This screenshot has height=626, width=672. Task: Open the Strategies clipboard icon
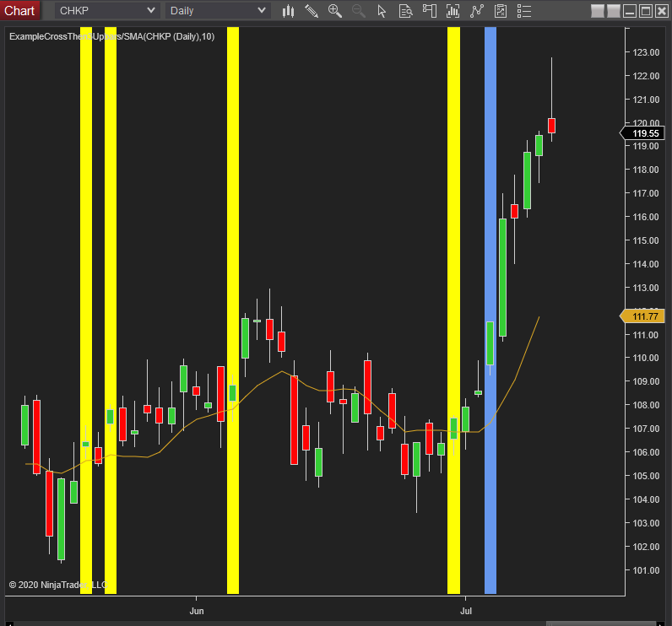coord(500,11)
